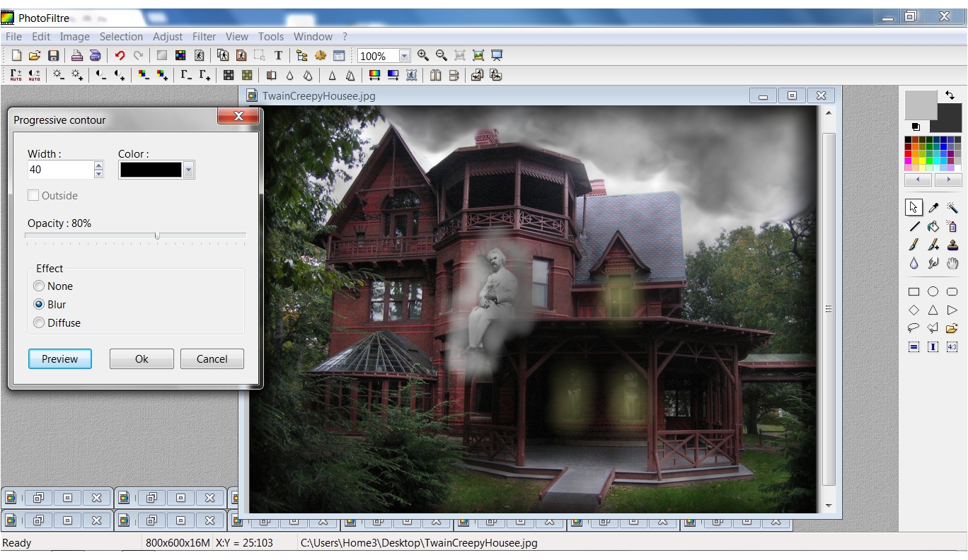Viewport: 968px width, 560px height.
Task: Open the Window menu
Action: pos(313,37)
